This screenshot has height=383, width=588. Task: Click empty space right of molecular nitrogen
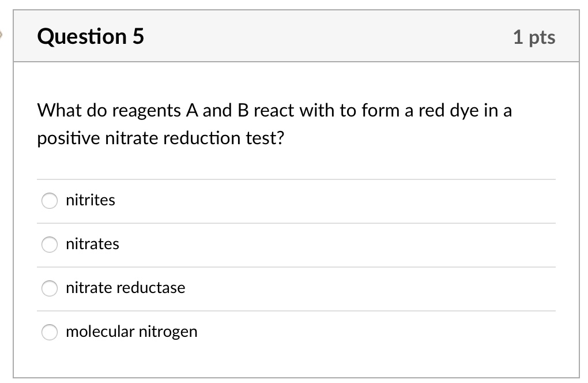point(375,332)
